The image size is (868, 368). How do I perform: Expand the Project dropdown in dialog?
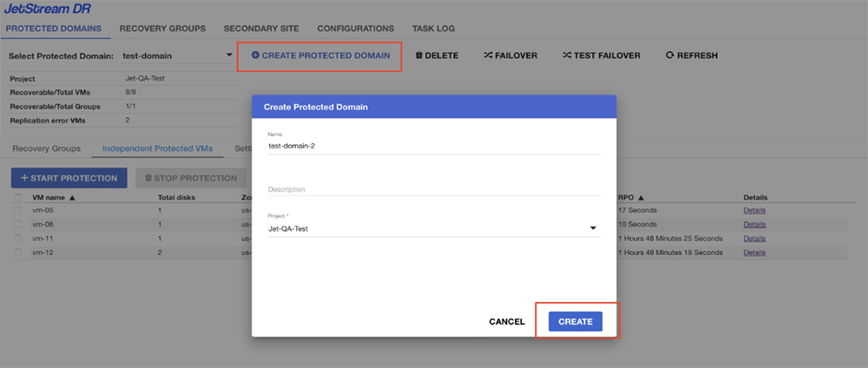593,229
